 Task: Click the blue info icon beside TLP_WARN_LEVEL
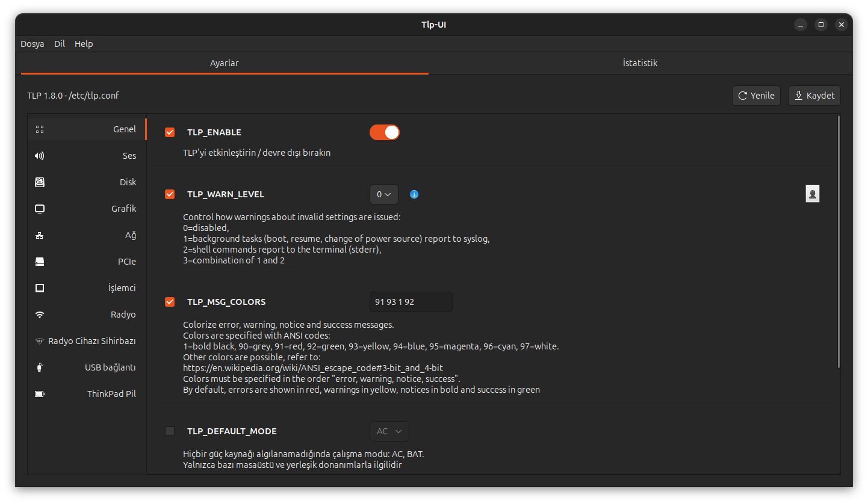coord(414,194)
